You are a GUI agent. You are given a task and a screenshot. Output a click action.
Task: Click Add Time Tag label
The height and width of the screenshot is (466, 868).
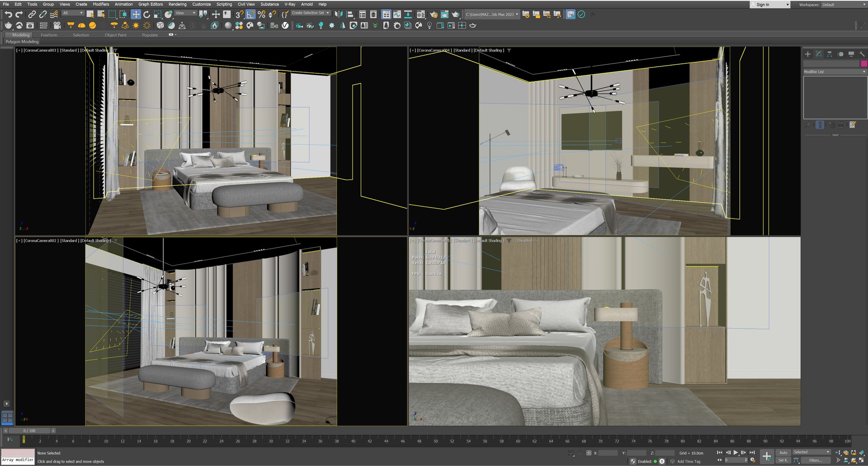pyautogui.click(x=689, y=461)
